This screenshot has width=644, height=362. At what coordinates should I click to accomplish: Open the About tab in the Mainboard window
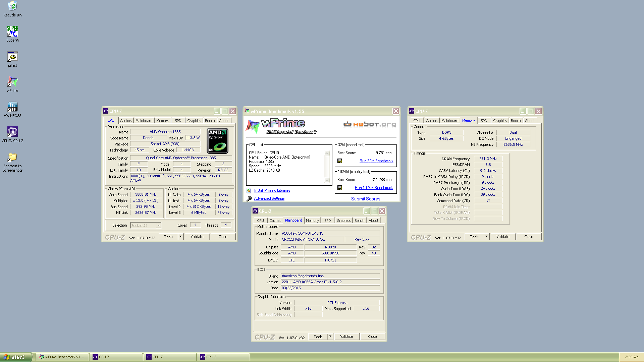[x=373, y=221]
